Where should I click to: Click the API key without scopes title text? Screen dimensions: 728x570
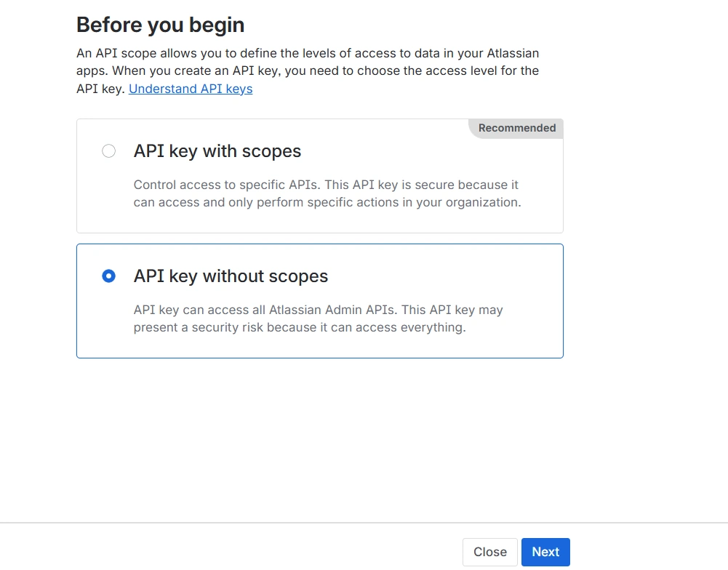coord(231,276)
